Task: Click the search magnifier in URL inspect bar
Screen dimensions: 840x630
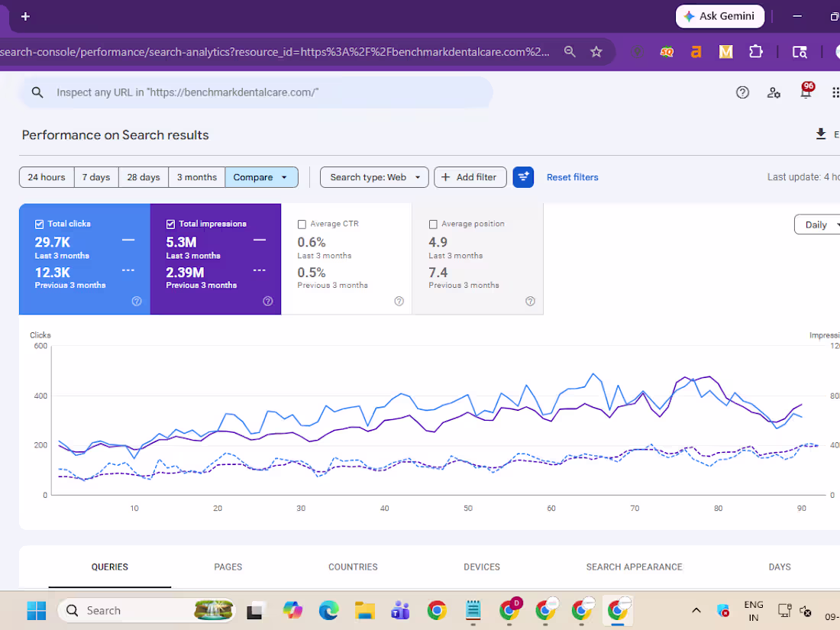Action: tap(37, 92)
